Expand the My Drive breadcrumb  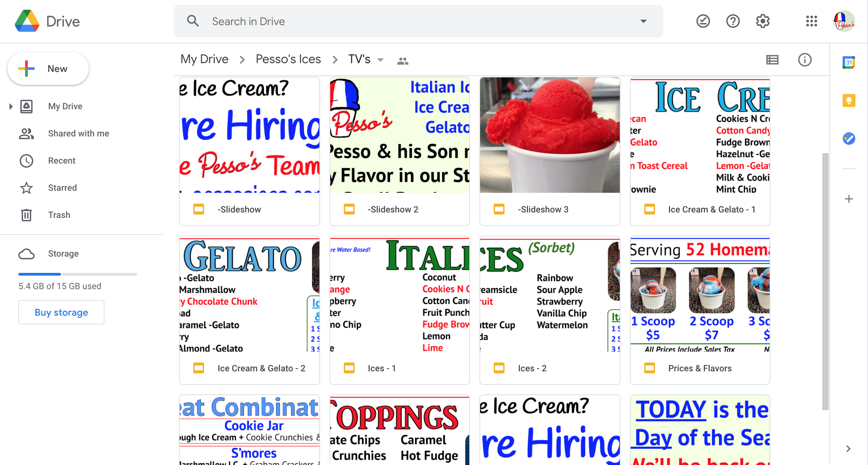click(205, 59)
